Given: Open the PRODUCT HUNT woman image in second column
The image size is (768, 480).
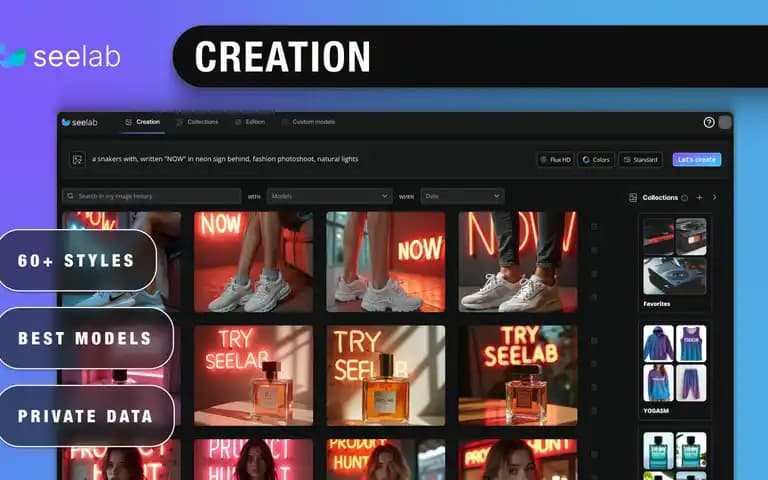Looking at the screenshot, I should (x=254, y=459).
